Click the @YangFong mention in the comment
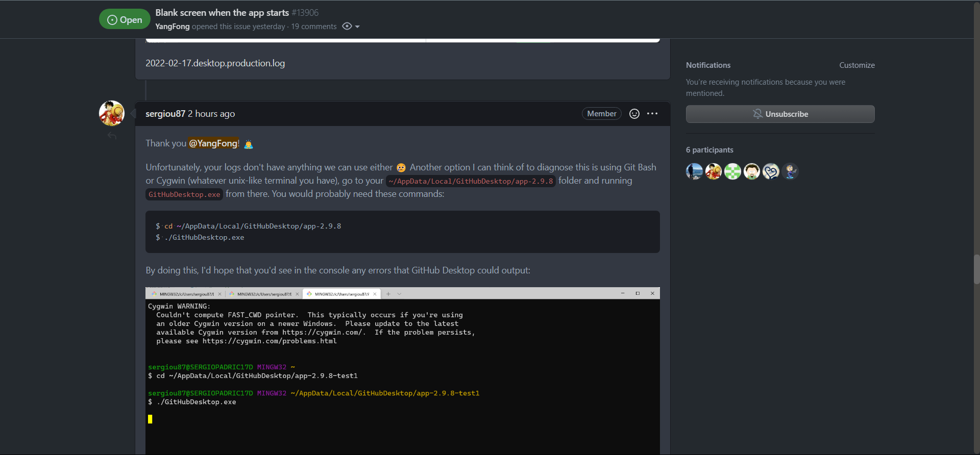The width and height of the screenshot is (980, 455). 213,143
